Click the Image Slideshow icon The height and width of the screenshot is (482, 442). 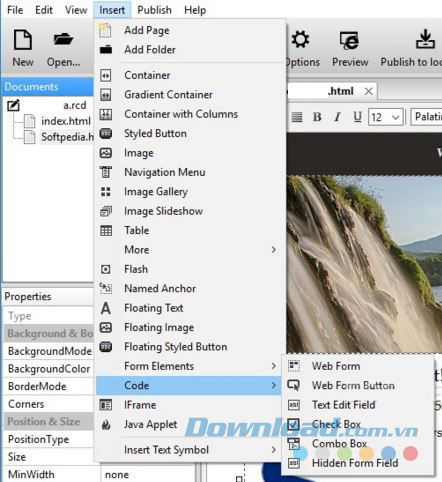tap(106, 211)
